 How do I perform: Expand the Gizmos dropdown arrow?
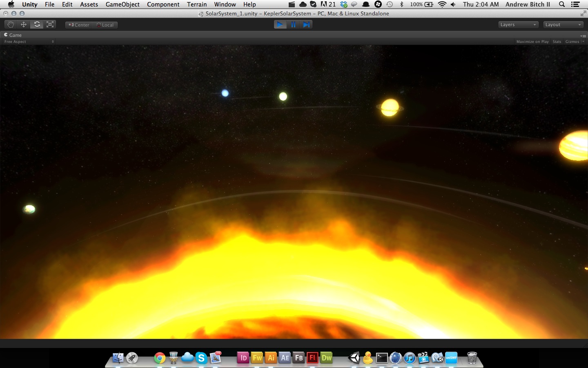click(x=583, y=42)
